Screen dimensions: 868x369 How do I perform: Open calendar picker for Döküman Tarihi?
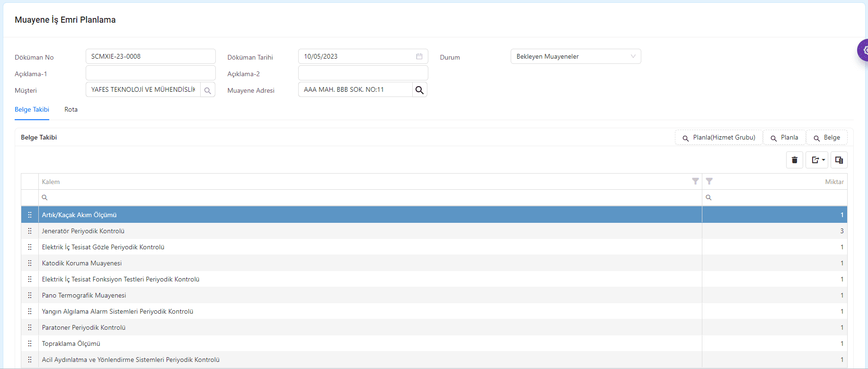419,56
